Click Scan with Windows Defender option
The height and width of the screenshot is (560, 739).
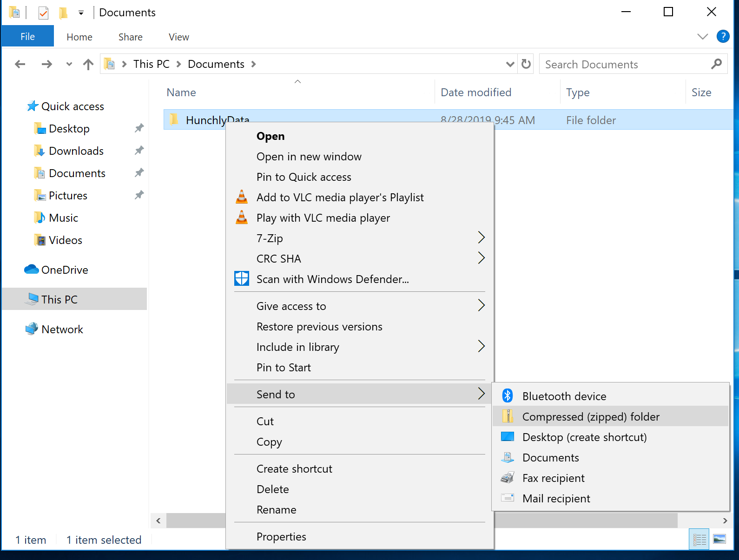[x=332, y=279]
